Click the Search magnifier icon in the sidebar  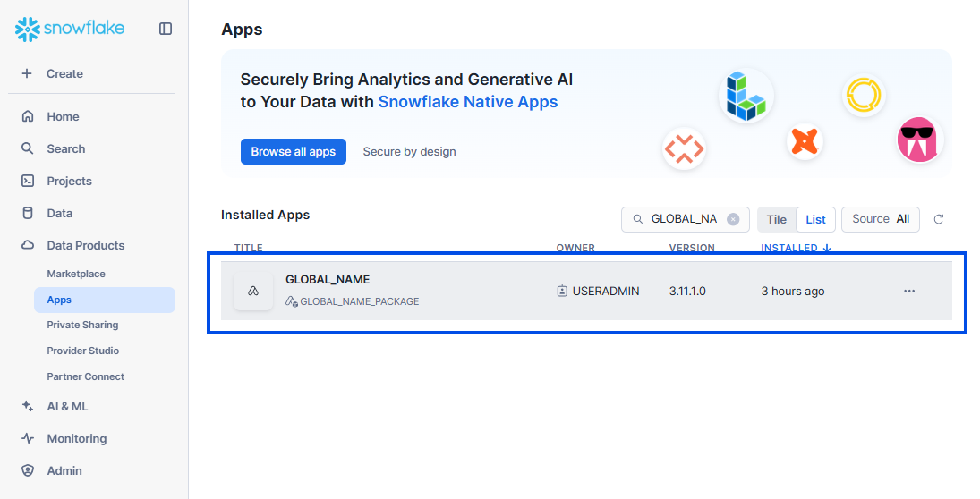pyautogui.click(x=28, y=148)
